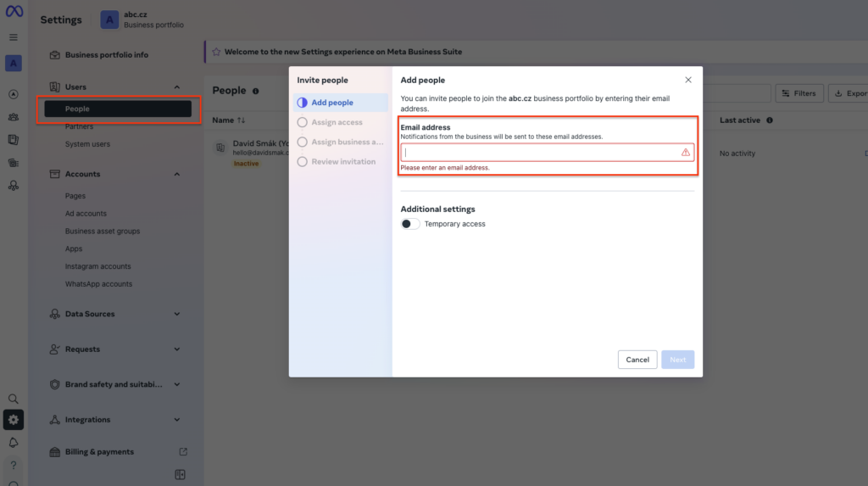Enable the Temporary access toggle
The height and width of the screenshot is (486, 868).
410,224
